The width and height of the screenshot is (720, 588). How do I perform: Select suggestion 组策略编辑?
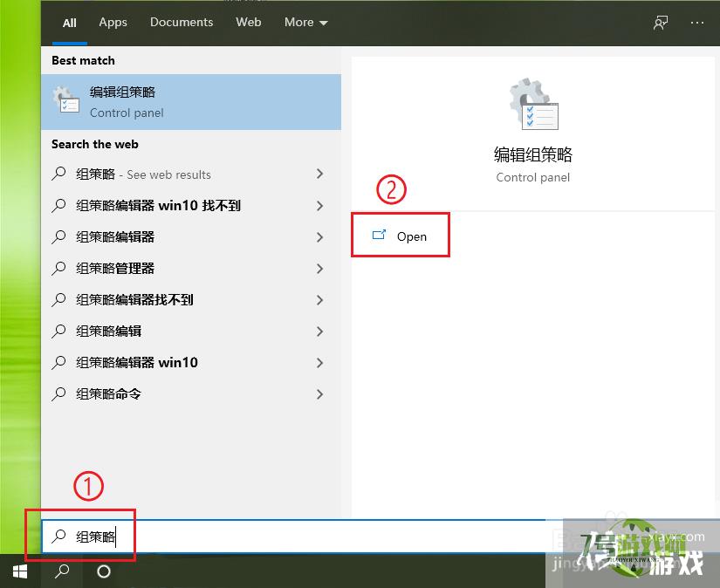[191, 332]
